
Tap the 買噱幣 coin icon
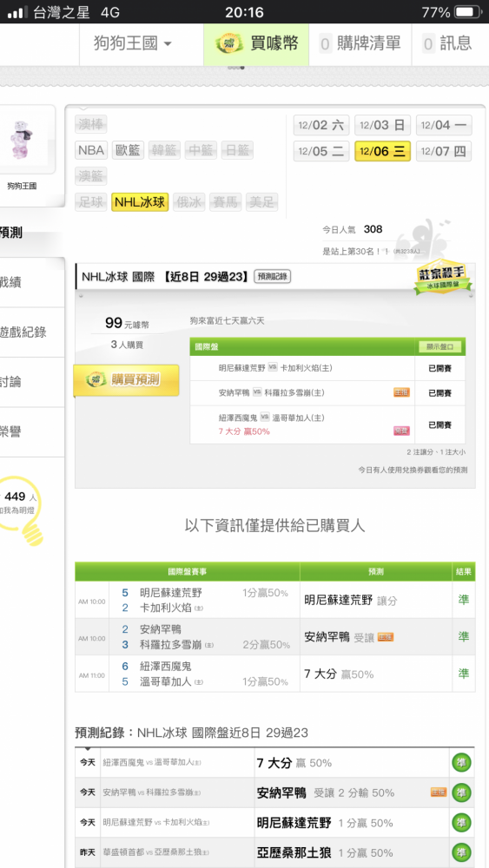click(228, 43)
